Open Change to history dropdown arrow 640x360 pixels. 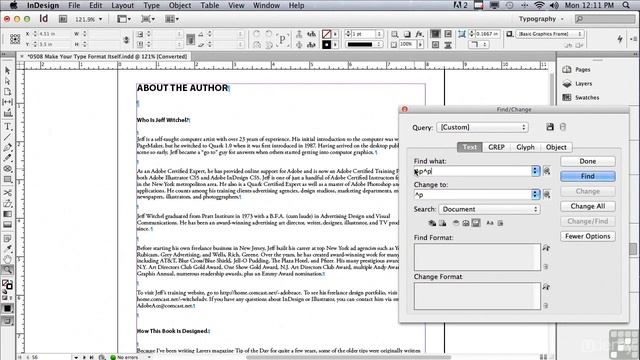click(535, 195)
